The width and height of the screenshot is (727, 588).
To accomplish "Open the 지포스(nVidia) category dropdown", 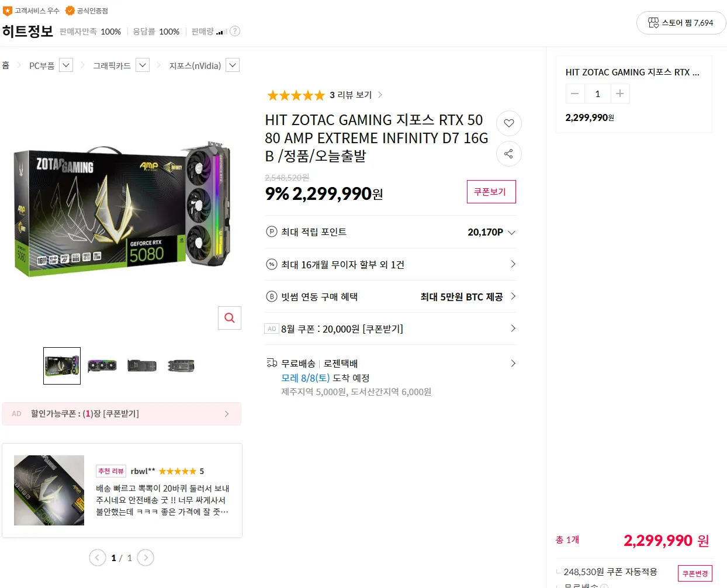I will pos(233,65).
